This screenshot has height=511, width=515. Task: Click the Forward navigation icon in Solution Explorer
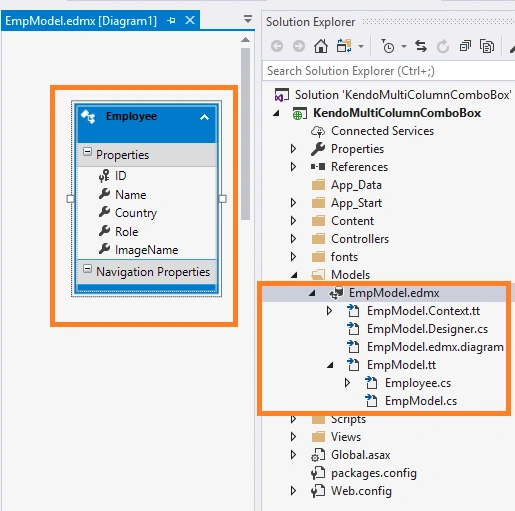299,46
